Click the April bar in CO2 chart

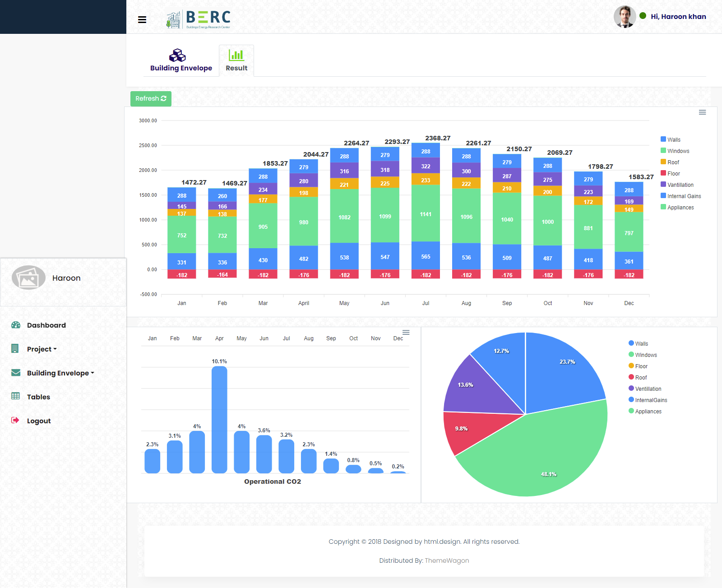(x=219, y=419)
